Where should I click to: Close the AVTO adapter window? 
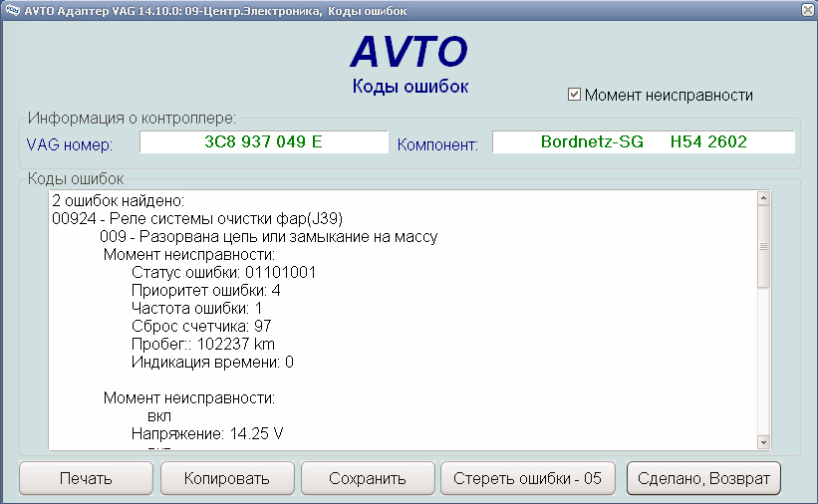tap(808, 10)
